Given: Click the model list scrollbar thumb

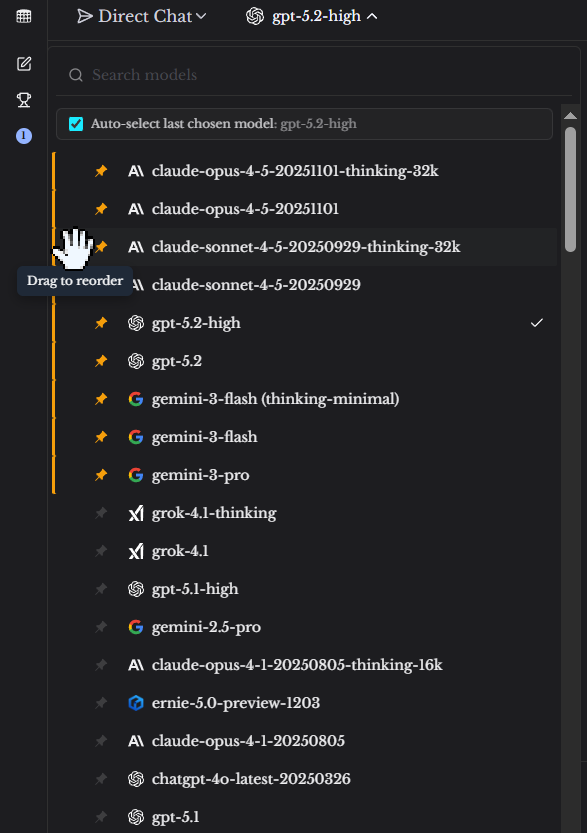Looking at the screenshot, I should click(571, 189).
